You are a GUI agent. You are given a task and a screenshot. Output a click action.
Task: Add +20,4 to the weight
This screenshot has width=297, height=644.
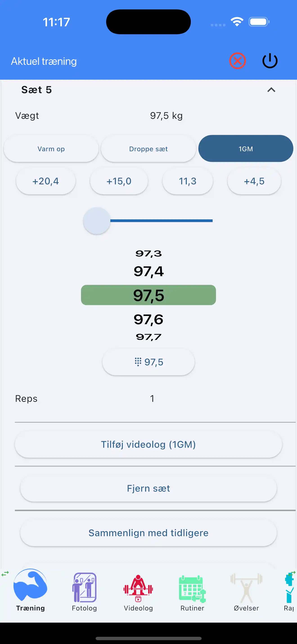[x=46, y=181]
